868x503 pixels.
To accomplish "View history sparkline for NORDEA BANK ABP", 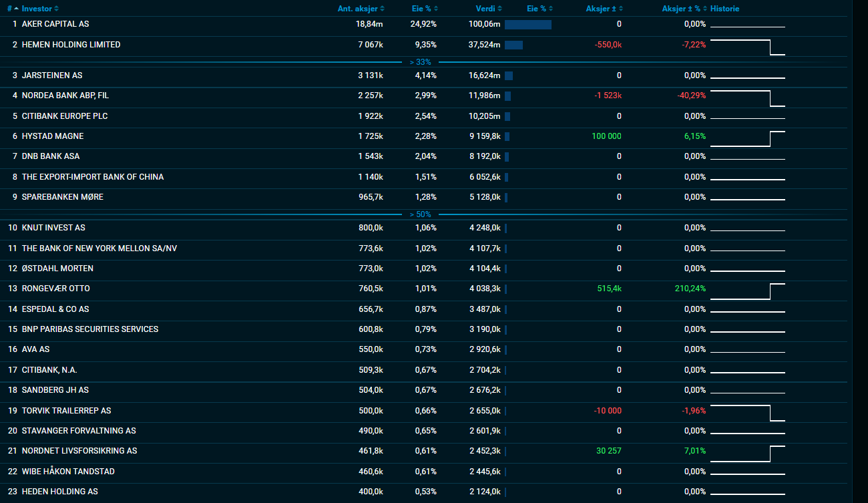I will [x=748, y=98].
